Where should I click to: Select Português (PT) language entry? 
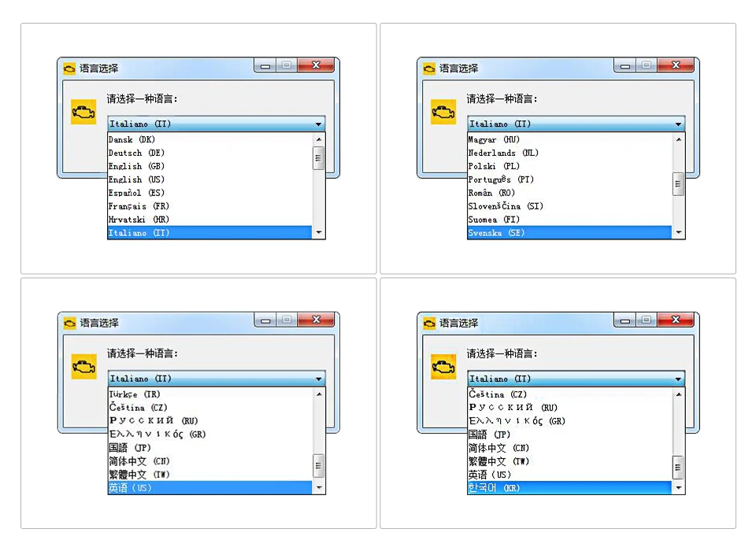(570, 179)
